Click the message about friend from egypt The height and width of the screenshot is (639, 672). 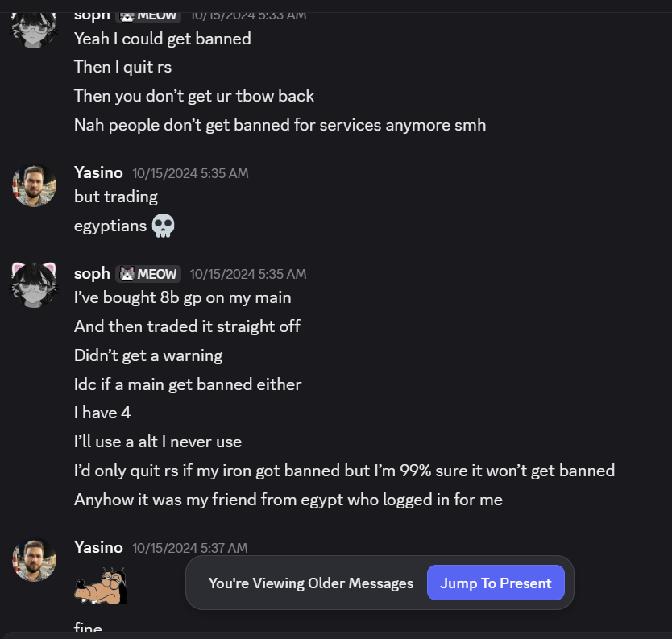tap(288, 500)
